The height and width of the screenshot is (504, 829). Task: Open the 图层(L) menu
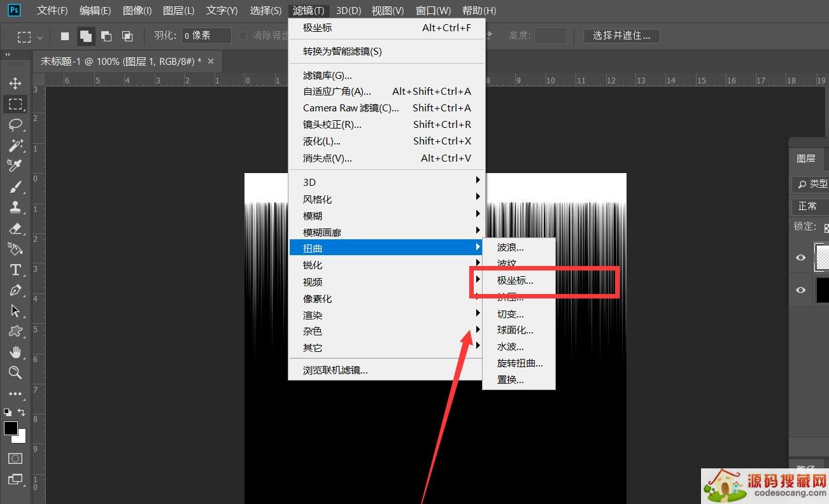[178, 10]
